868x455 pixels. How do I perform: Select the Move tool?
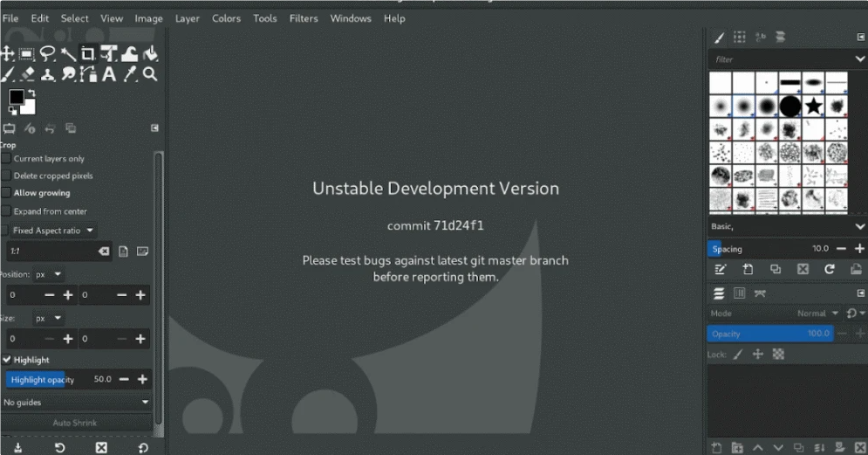pyautogui.click(x=7, y=54)
